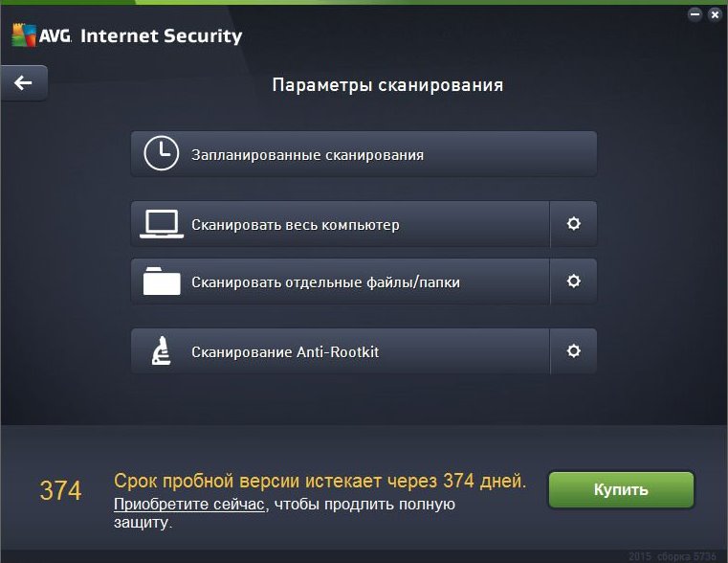Click the 374 days remaining counter
This screenshot has width=728, height=563.
60,490
